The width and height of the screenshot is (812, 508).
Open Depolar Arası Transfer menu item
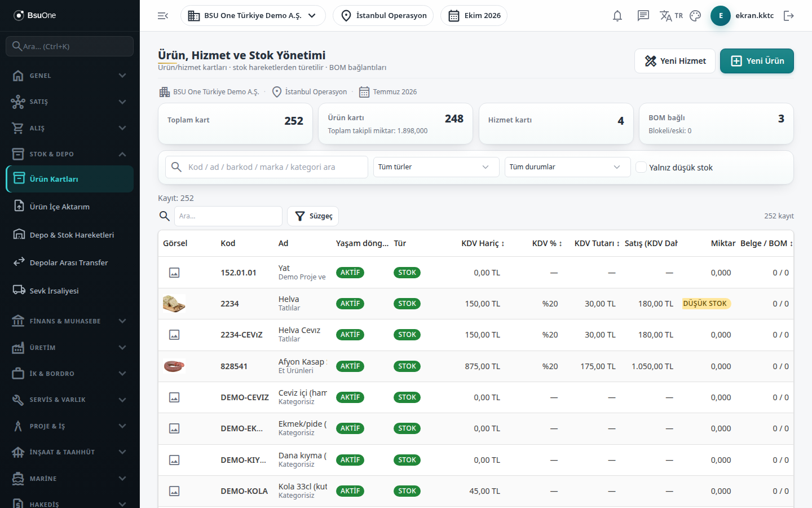point(69,262)
